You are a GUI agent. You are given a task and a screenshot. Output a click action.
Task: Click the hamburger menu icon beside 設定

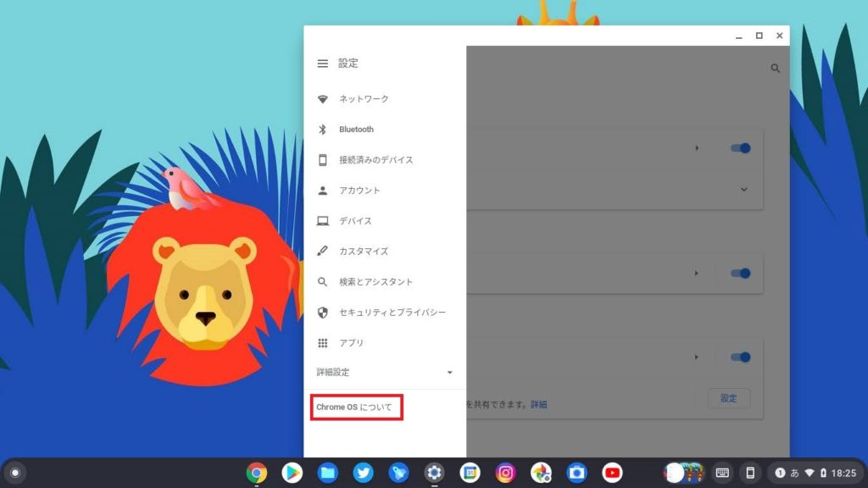322,64
